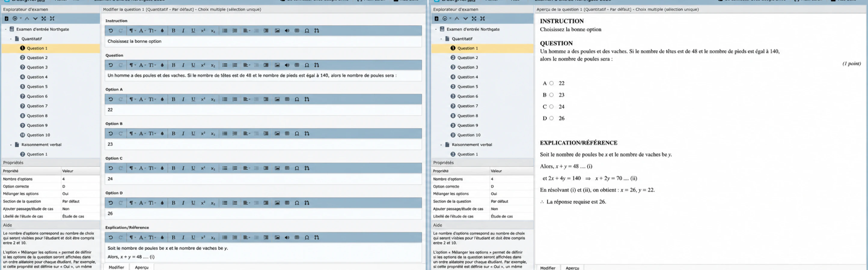Click collapse-all icon in right window's explorer toolbar

tap(482, 19)
